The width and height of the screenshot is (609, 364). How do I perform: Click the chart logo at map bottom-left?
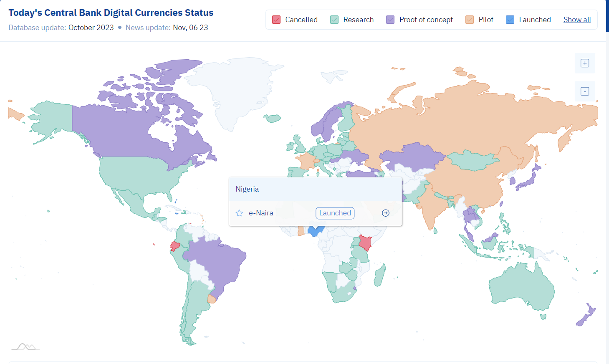25,346
